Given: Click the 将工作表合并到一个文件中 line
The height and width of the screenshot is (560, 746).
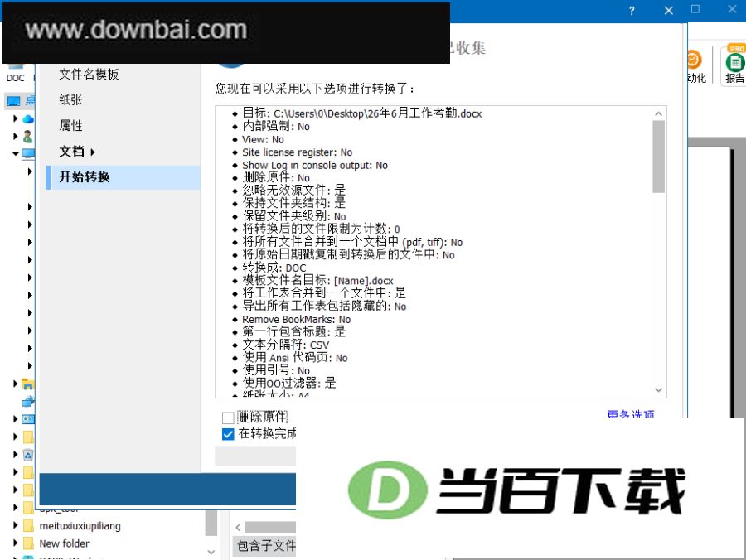Looking at the screenshot, I should (324, 292).
